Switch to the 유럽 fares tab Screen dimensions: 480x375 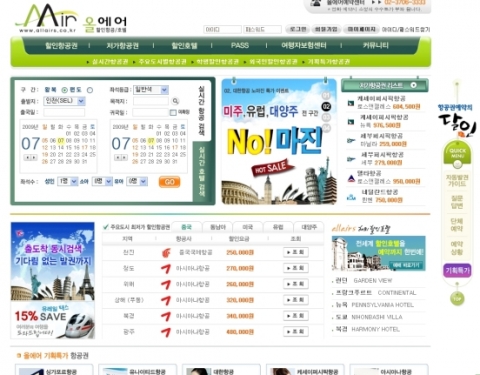[278, 227]
